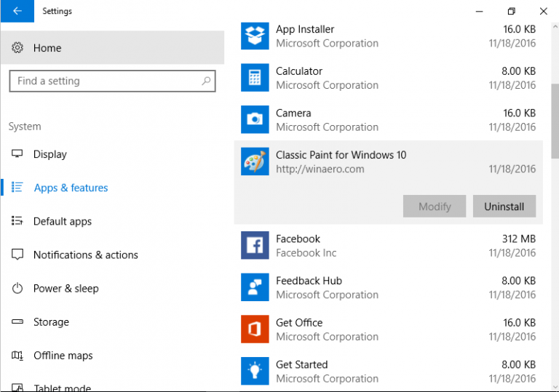Select the Facebook app icon
The image size is (559, 392).
click(x=255, y=245)
